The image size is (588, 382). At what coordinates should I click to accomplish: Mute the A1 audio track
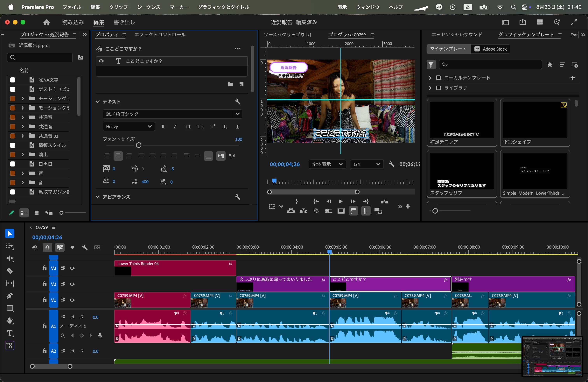[x=72, y=317]
